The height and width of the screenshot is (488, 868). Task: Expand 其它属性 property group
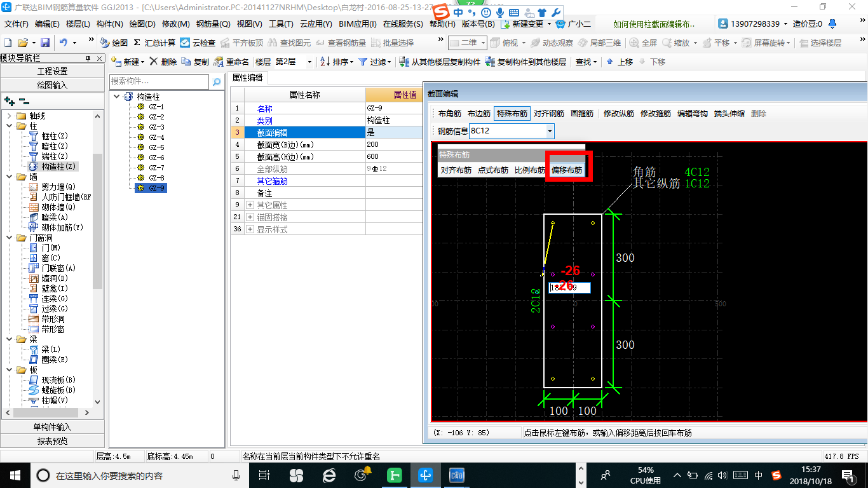coord(250,205)
